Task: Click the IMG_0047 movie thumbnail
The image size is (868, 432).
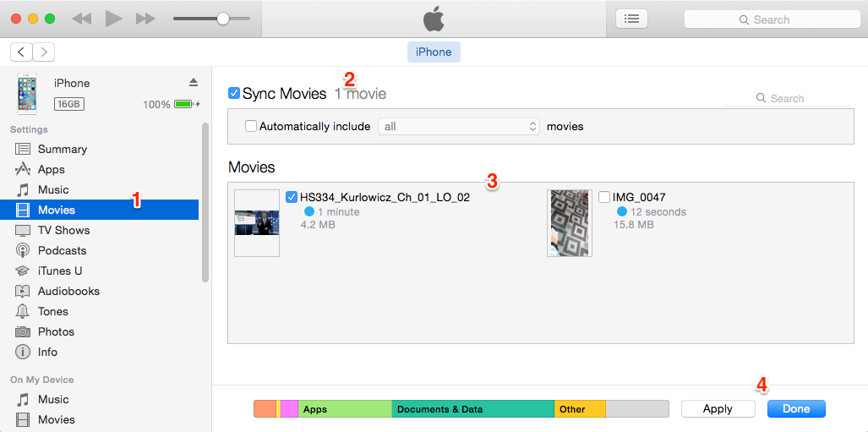Action: click(570, 223)
